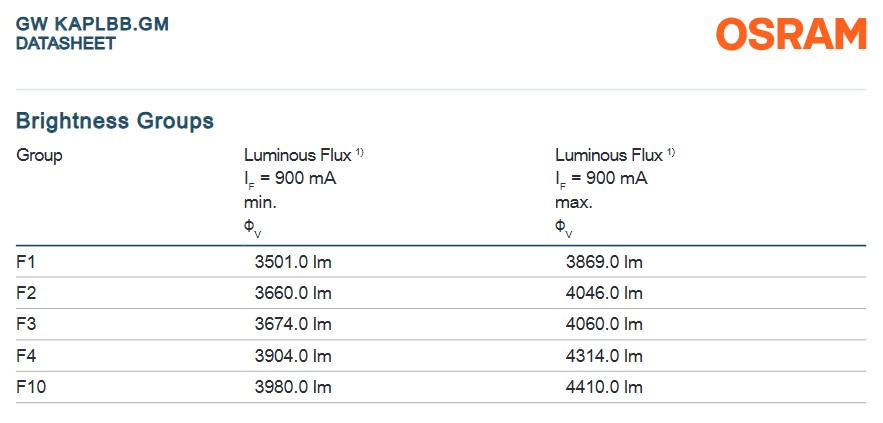Click the DATASHEET subtitle
Viewport: 883px width, 423px height.
point(66,43)
